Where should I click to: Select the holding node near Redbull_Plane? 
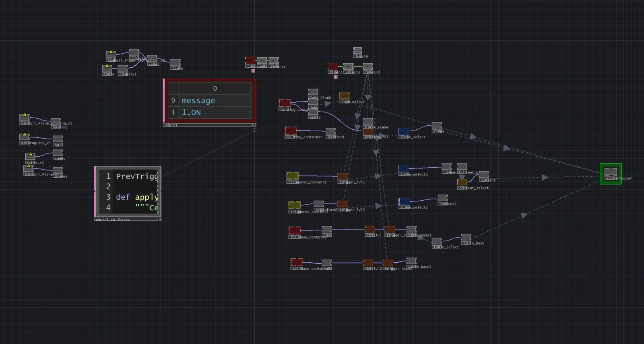(x=56, y=122)
